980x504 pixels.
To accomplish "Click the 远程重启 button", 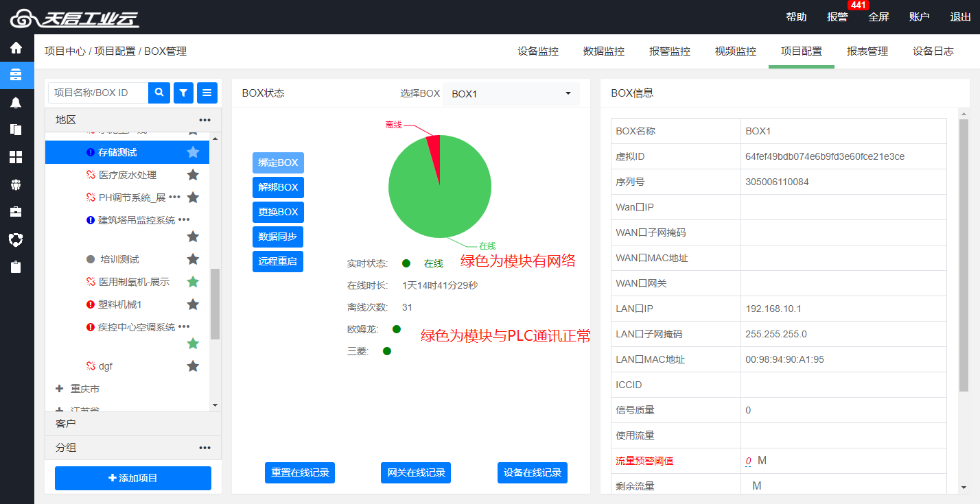I will pyautogui.click(x=278, y=261).
